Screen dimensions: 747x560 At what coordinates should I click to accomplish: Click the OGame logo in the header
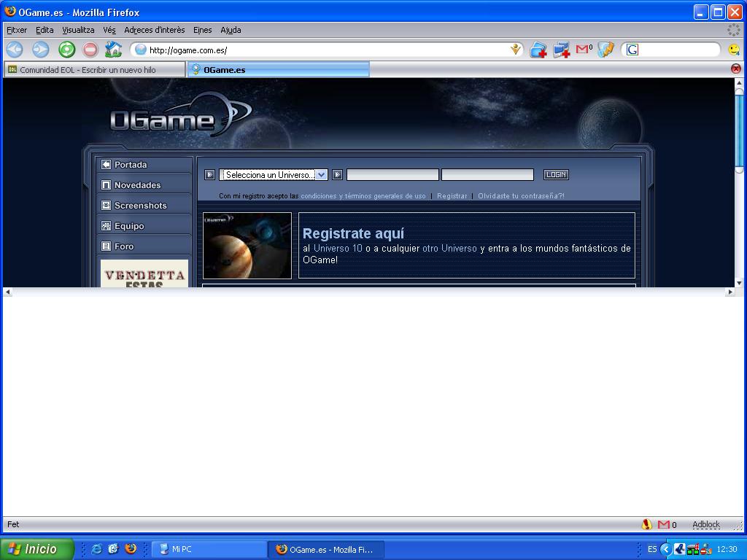point(180,116)
